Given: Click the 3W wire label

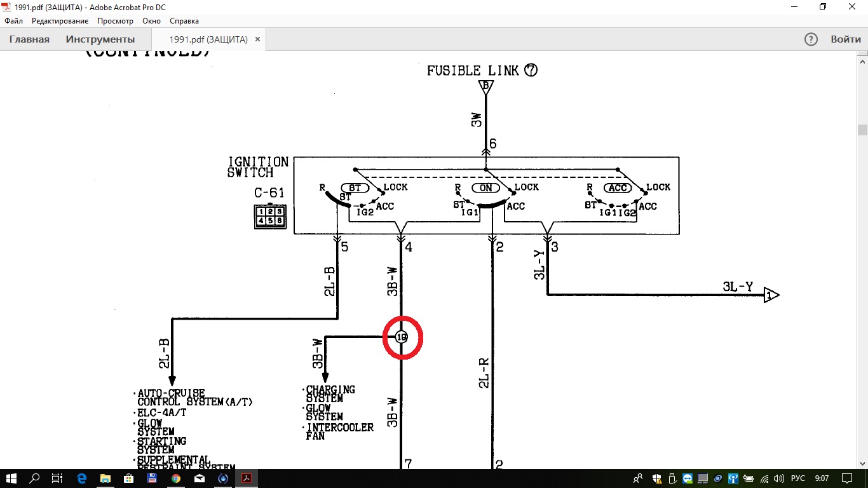Looking at the screenshot, I should point(477,119).
